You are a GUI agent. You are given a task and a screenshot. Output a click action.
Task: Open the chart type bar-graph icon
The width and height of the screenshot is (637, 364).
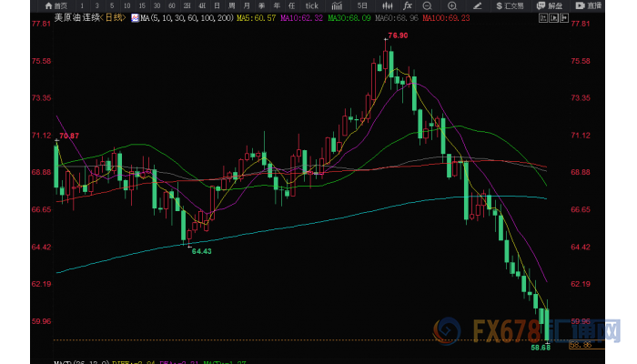pos(337,5)
